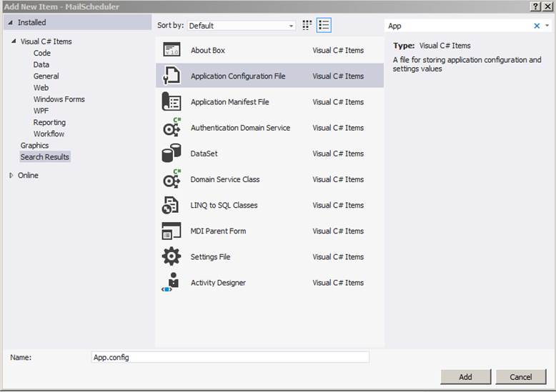This screenshot has width=556, height=392.
Task: Select the General category
Action: [x=46, y=76]
